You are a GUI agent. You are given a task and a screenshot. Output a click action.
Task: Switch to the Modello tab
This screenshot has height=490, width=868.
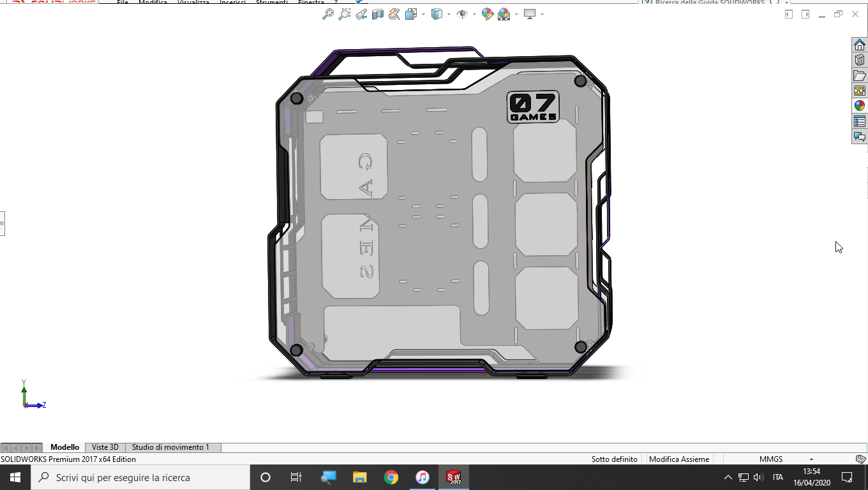(64, 447)
